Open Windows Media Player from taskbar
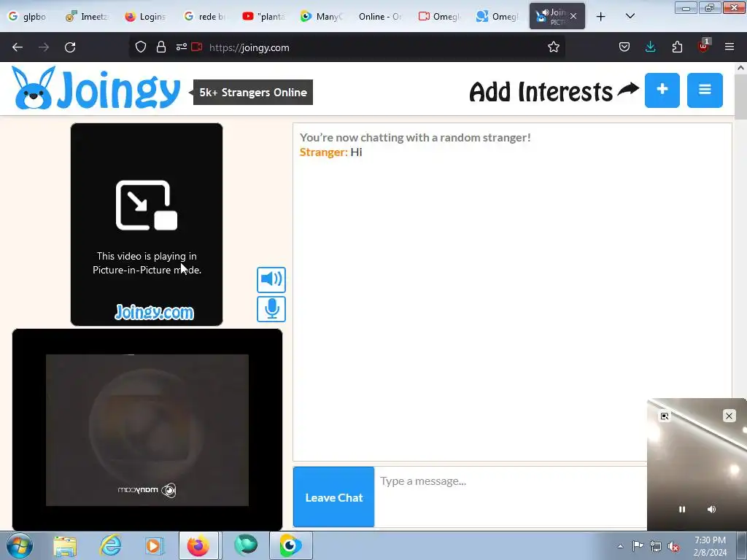The width and height of the screenshot is (747, 560). tap(154, 545)
